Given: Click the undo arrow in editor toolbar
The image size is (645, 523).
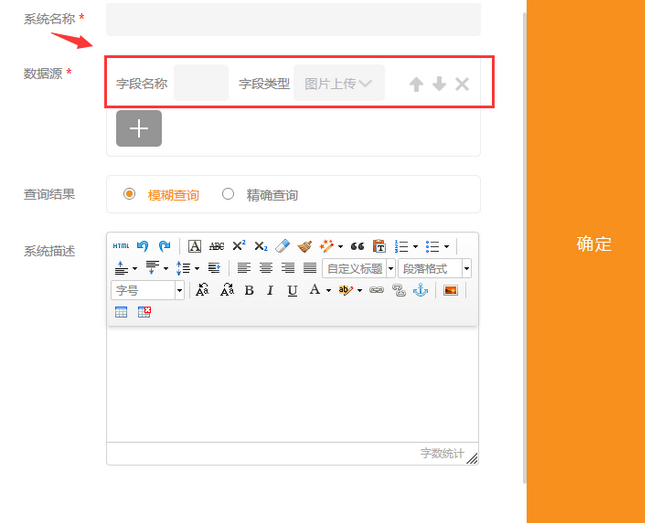Looking at the screenshot, I should (143, 246).
